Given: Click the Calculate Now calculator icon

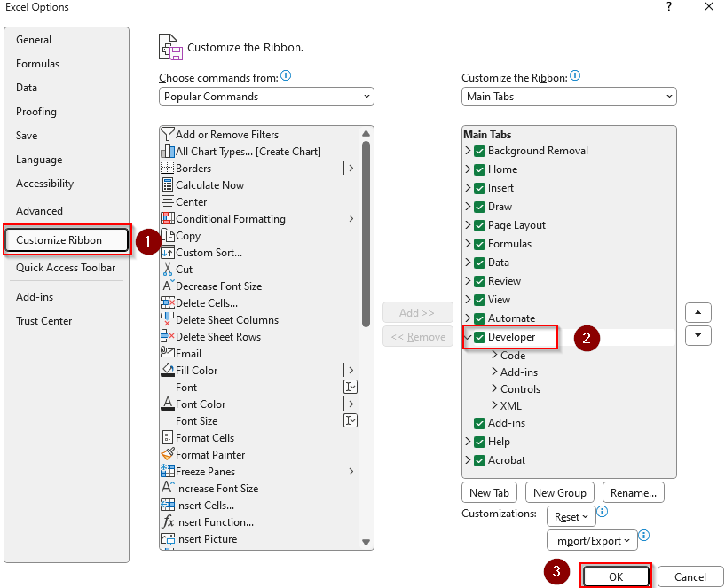Looking at the screenshot, I should coord(167,185).
